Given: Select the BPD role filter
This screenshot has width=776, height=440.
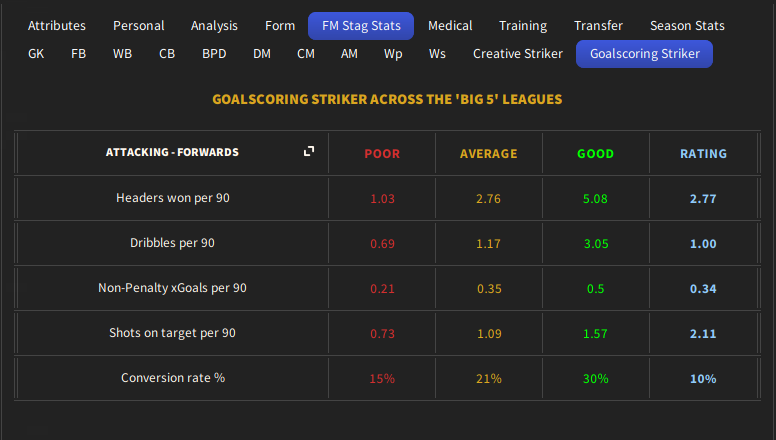Looking at the screenshot, I should point(214,54).
